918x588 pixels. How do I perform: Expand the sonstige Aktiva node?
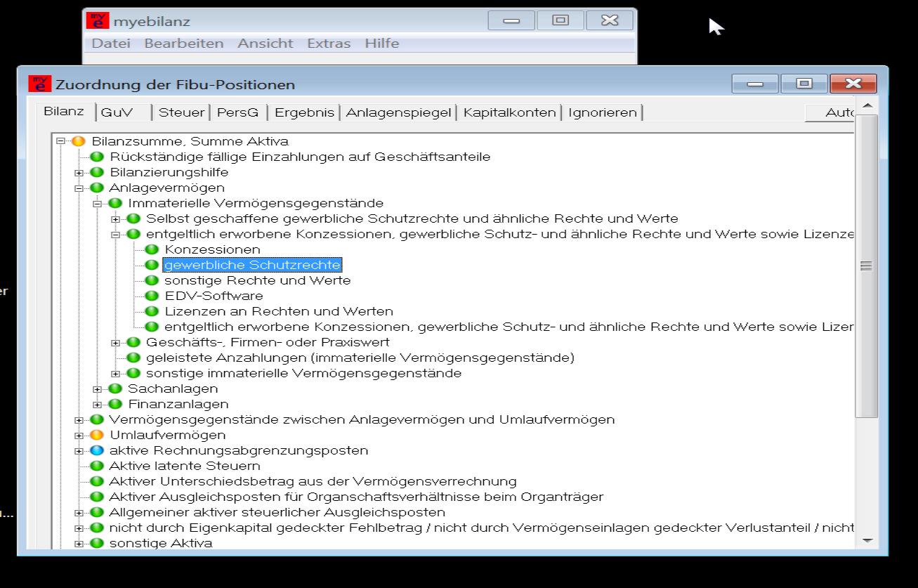79,544
